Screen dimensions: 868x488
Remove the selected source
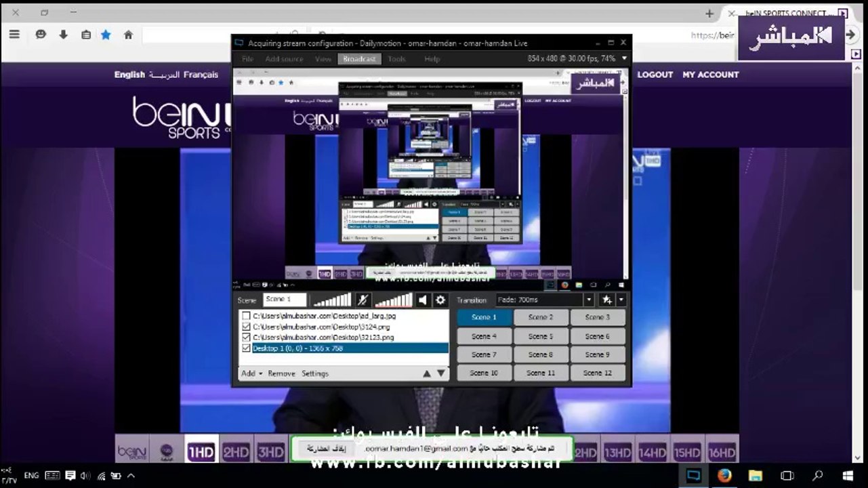pos(281,373)
